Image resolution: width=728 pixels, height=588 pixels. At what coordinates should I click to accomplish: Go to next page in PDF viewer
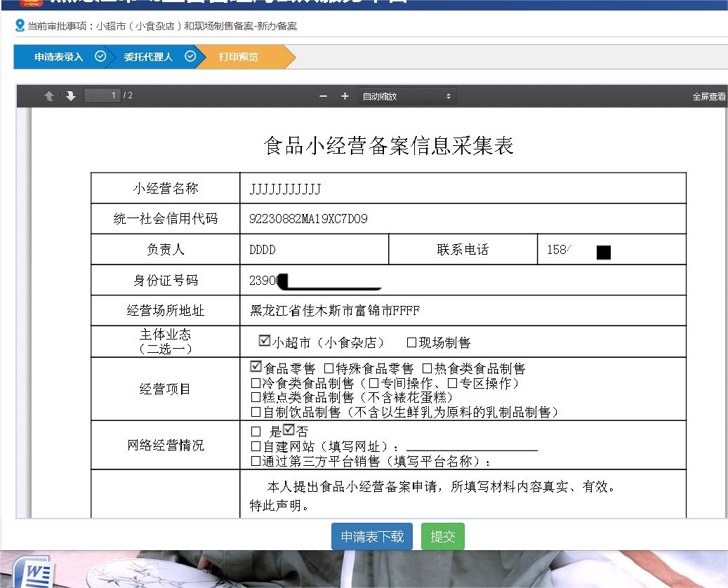[x=71, y=96]
